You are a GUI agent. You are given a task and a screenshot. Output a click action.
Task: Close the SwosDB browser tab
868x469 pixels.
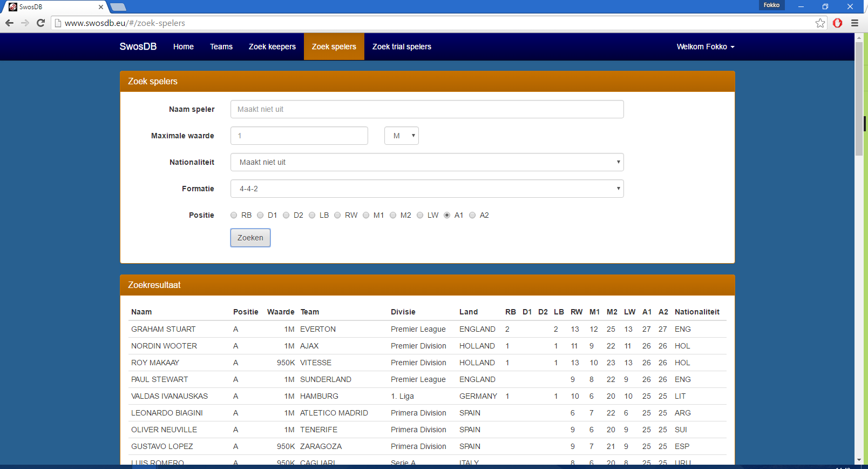101,7
